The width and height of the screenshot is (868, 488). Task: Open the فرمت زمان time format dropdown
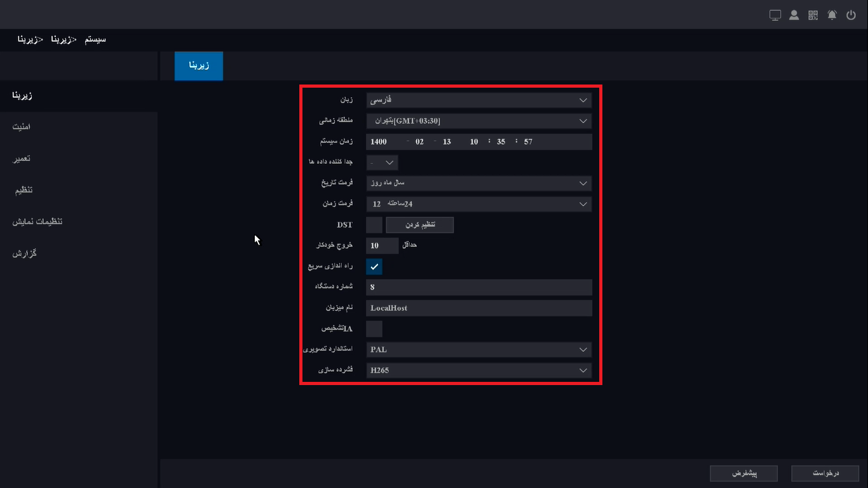(x=479, y=204)
